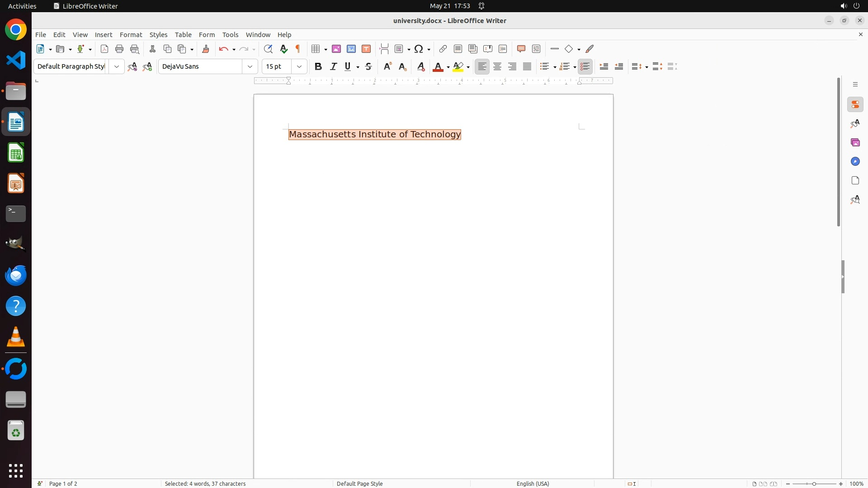Open the sidebar Gallery panel icon

[x=855, y=143]
